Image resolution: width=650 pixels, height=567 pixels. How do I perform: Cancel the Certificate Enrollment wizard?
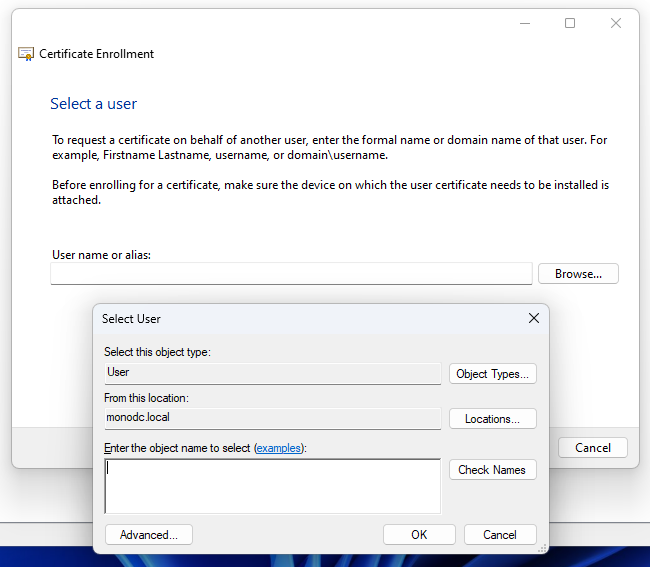point(592,448)
